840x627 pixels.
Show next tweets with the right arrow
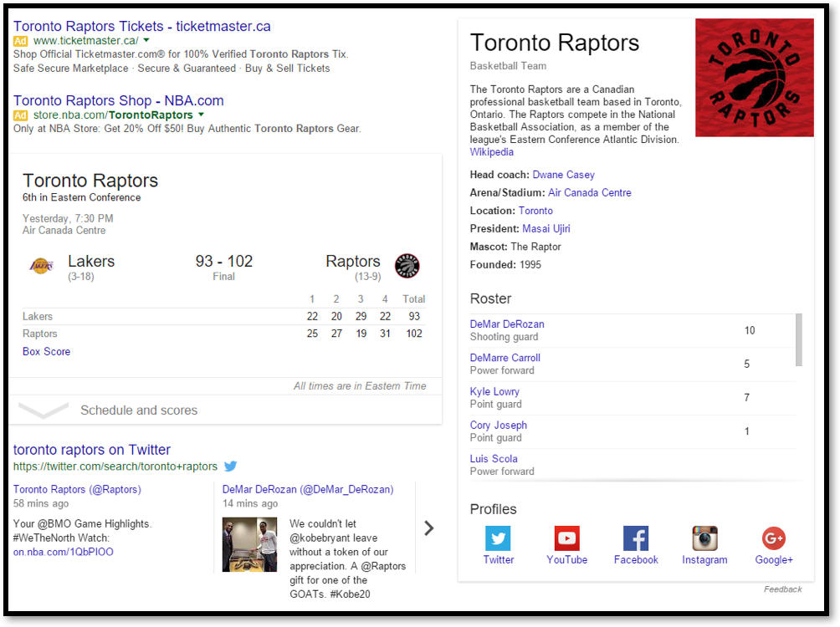[x=428, y=528]
